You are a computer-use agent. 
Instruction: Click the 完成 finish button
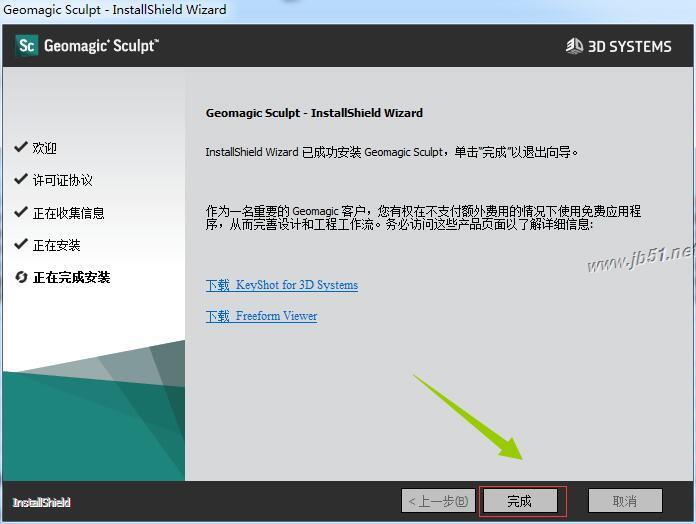(520, 501)
